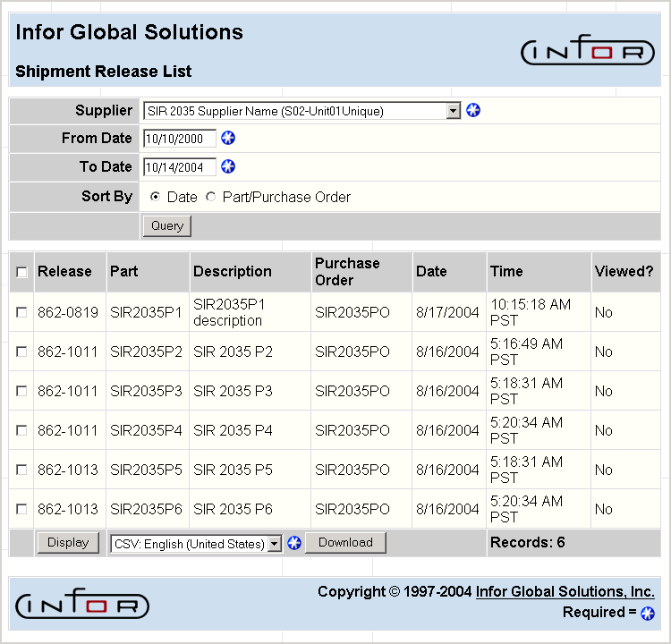Click the required icon beside From Date field
The height and width of the screenshot is (644, 671).
pyautogui.click(x=228, y=138)
